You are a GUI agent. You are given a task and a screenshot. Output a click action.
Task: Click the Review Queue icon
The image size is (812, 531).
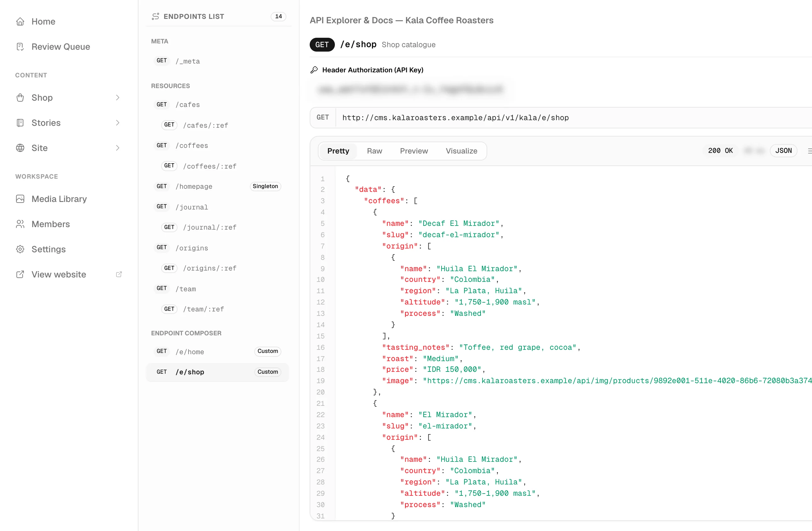click(x=20, y=47)
